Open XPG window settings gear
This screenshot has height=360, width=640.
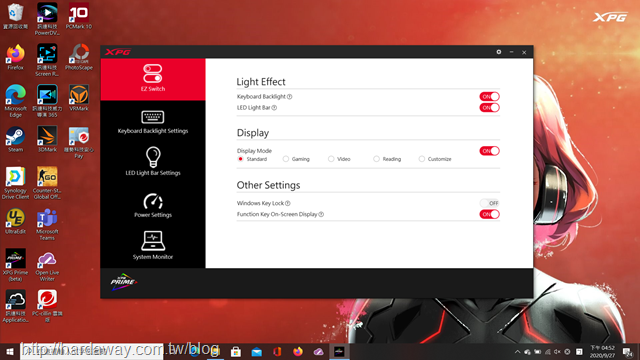499,52
